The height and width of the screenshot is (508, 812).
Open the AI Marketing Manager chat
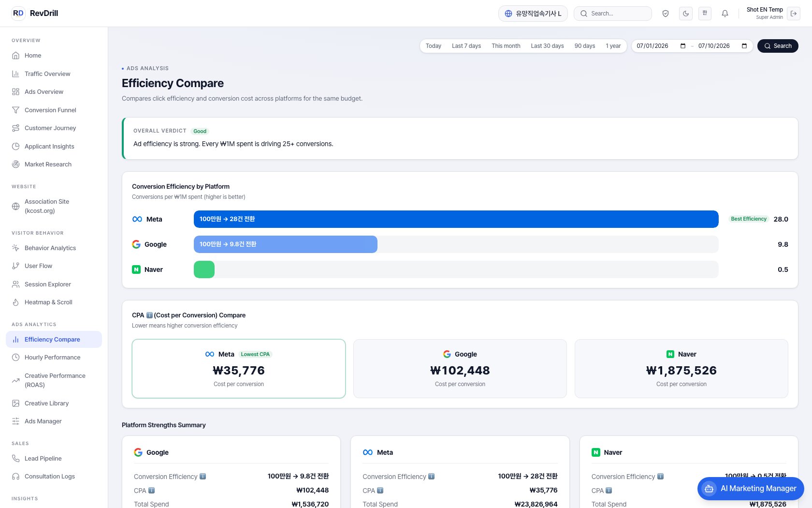pyautogui.click(x=751, y=489)
